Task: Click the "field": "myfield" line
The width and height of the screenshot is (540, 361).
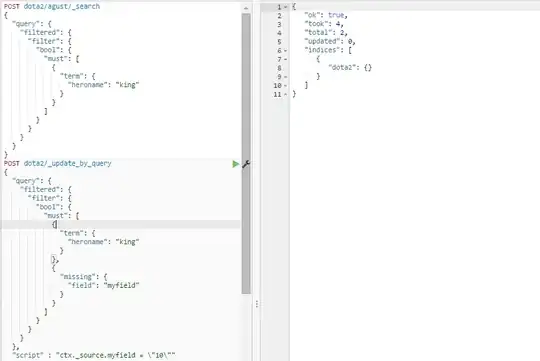Action: (x=104, y=285)
